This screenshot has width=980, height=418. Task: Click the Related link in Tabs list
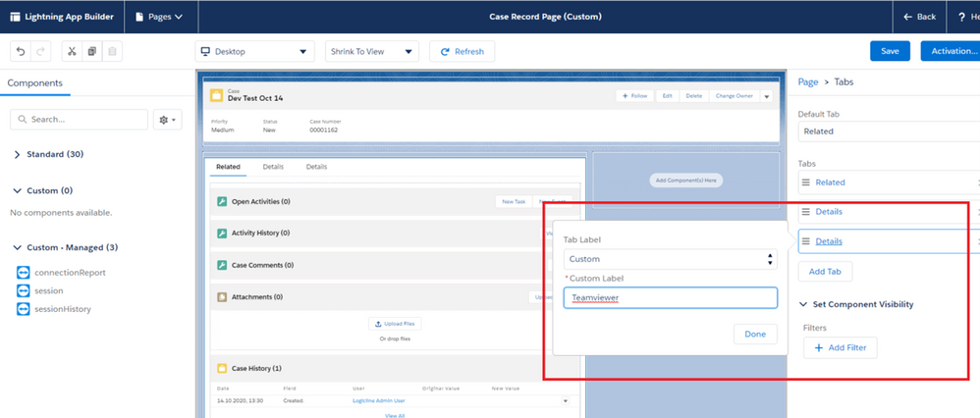tap(830, 183)
